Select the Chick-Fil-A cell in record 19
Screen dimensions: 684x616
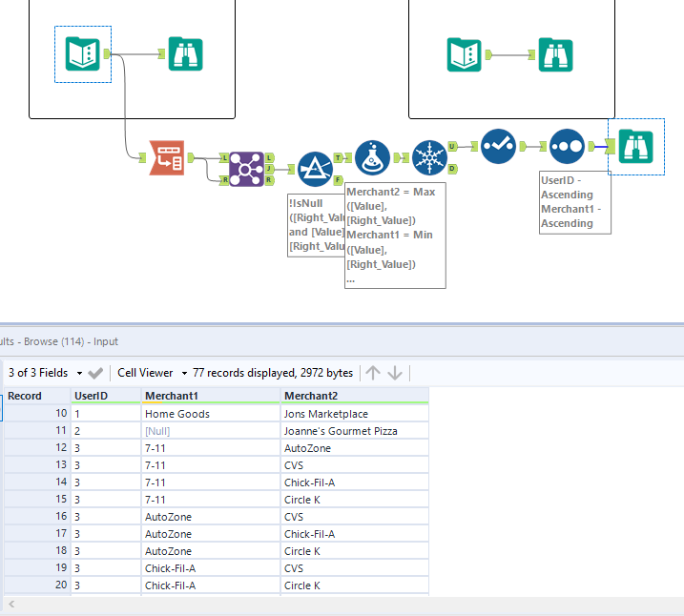pos(211,568)
